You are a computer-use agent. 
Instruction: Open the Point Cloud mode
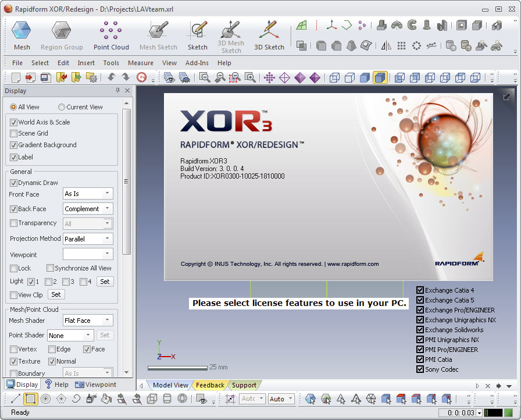click(x=111, y=35)
